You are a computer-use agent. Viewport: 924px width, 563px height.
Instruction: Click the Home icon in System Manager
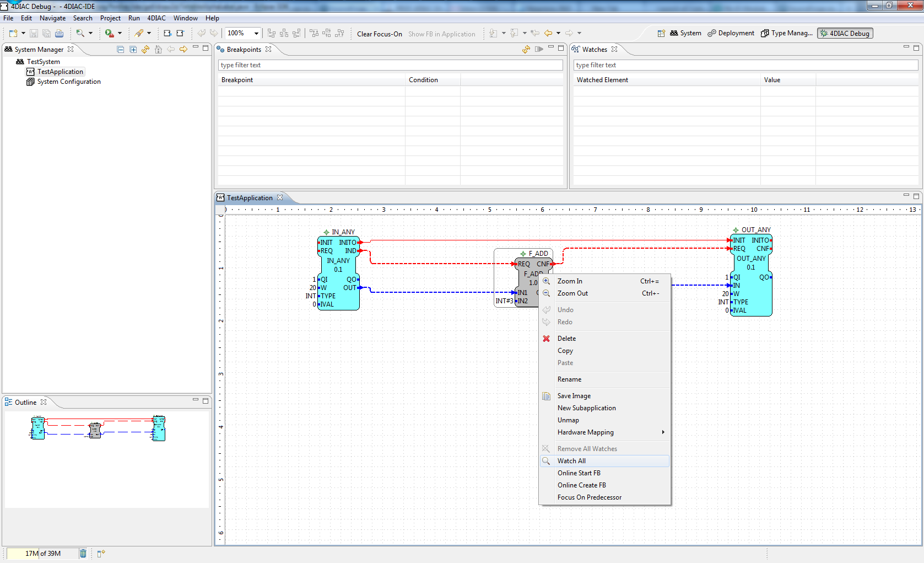click(158, 50)
